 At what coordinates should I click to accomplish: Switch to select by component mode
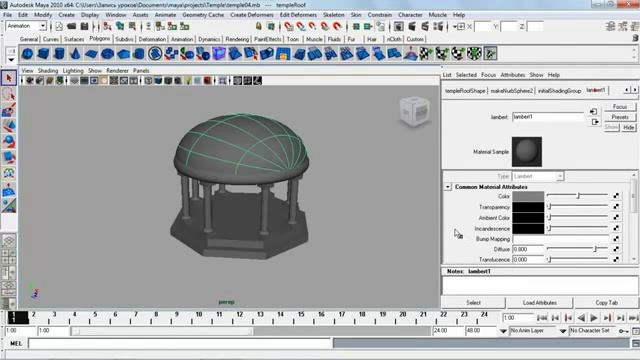pos(133,27)
